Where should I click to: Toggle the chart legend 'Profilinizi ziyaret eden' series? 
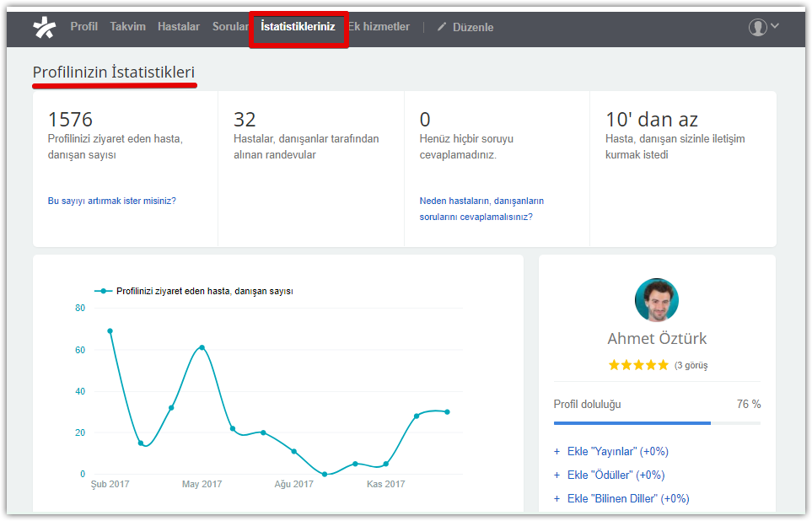click(x=194, y=291)
